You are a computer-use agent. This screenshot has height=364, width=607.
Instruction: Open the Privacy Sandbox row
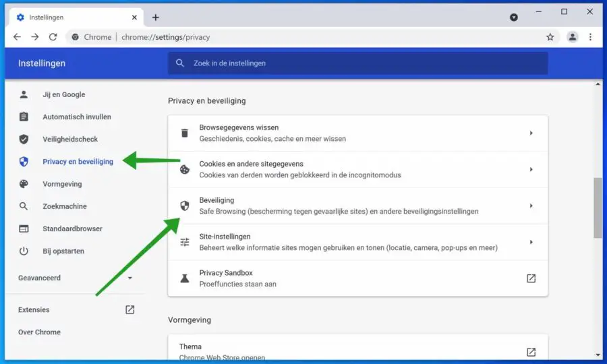357,278
